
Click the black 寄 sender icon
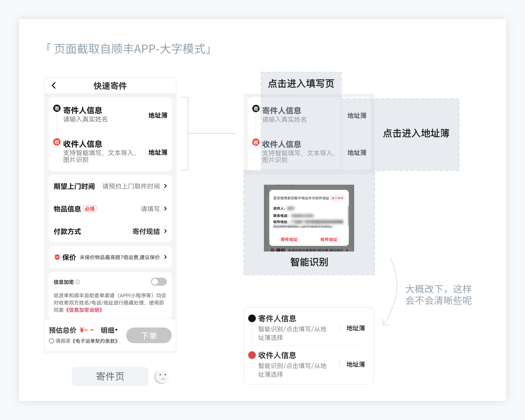[x=57, y=109]
